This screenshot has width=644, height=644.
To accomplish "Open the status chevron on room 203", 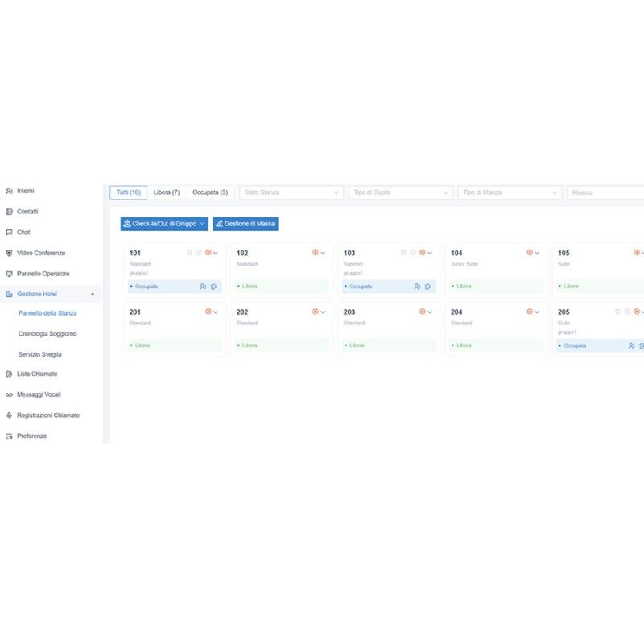I will click(x=430, y=312).
